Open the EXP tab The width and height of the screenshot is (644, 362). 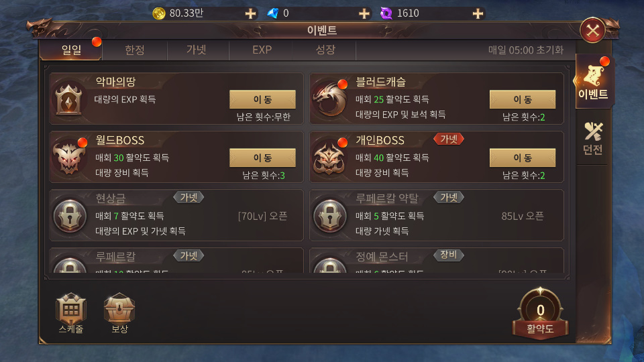click(262, 50)
